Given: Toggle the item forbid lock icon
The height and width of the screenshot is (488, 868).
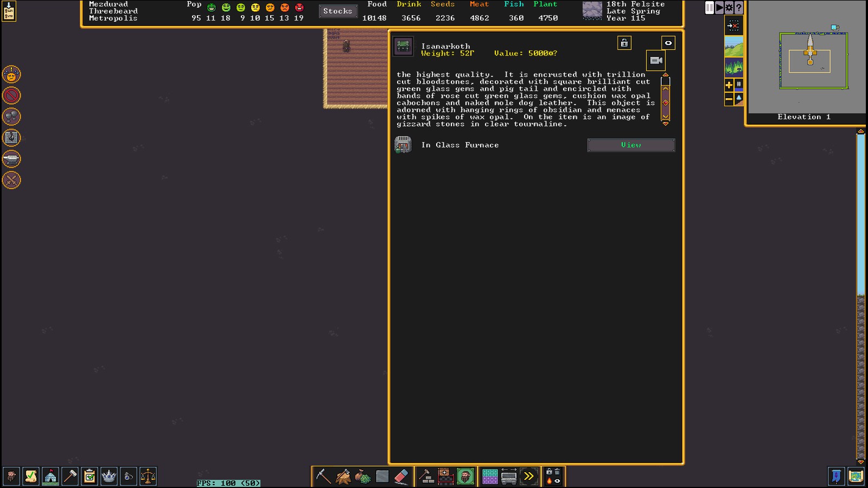Looking at the screenshot, I should point(624,43).
